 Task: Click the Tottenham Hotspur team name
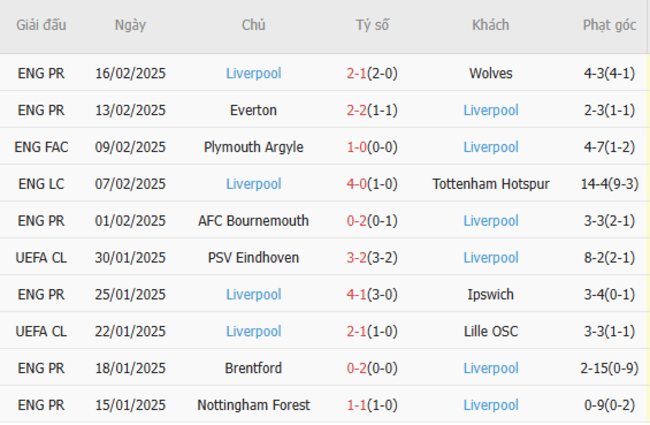pyautogui.click(x=490, y=184)
